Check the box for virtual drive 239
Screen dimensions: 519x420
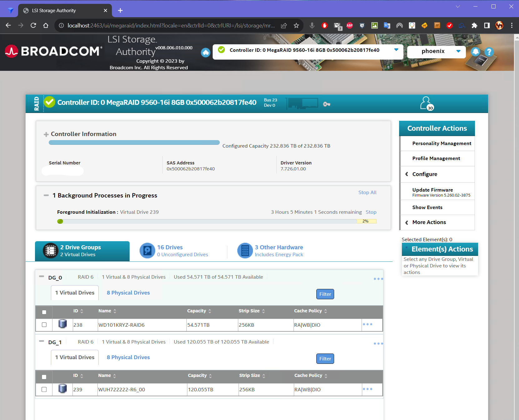[x=44, y=389]
